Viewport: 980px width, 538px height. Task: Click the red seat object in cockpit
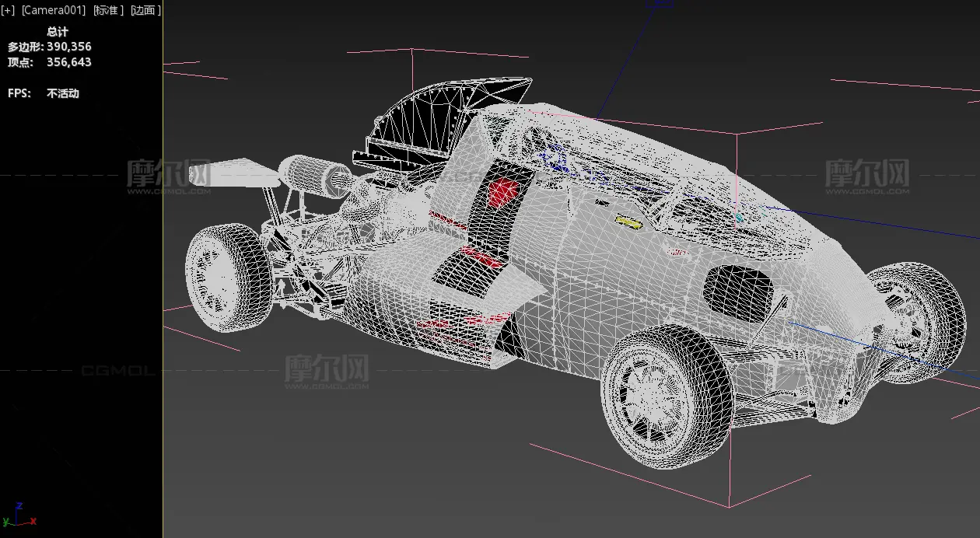point(503,192)
